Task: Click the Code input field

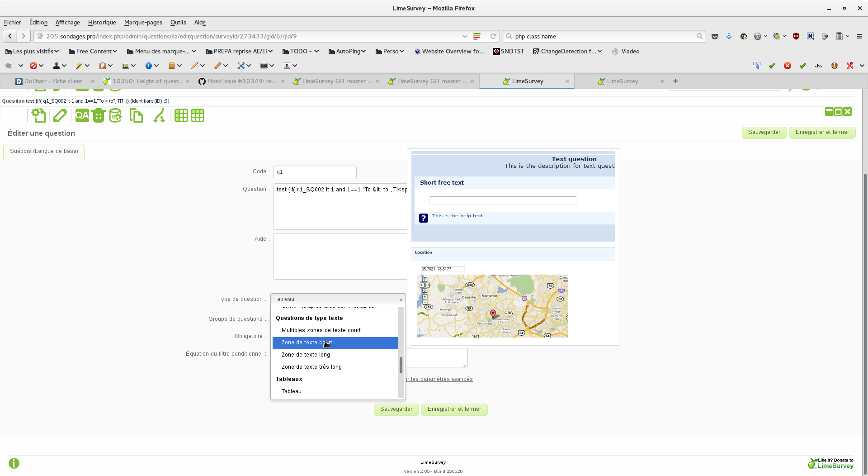Action: point(315,172)
